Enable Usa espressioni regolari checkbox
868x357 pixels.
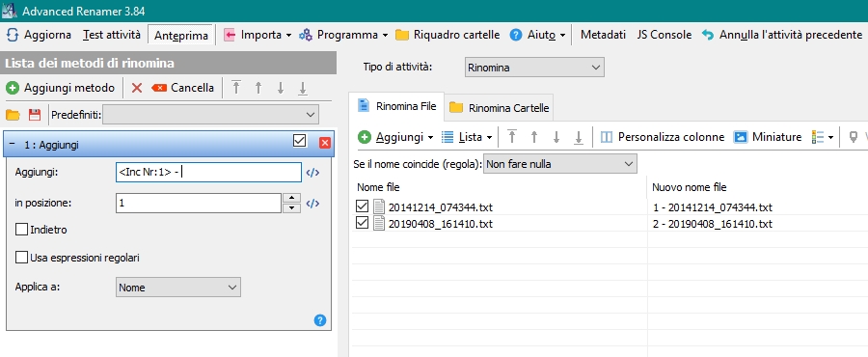click(x=21, y=258)
